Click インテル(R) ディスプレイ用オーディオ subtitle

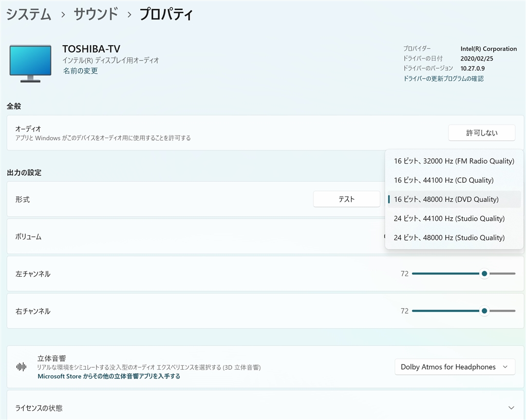pyautogui.click(x=111, y=61)
